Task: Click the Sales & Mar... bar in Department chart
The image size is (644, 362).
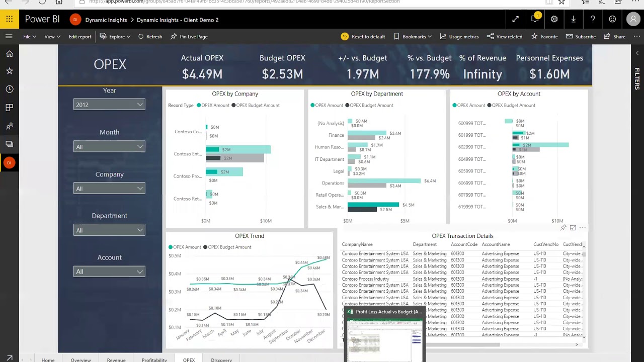Action: tap(373, 205)
